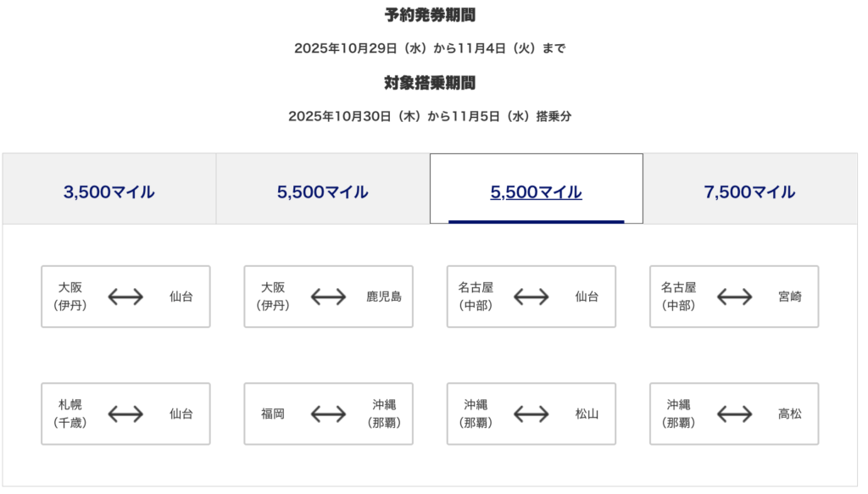Switch to the non-underlined 5,500マイル tab
The height and width of the screenshot is (494, 868).
[x=322, y=192]
